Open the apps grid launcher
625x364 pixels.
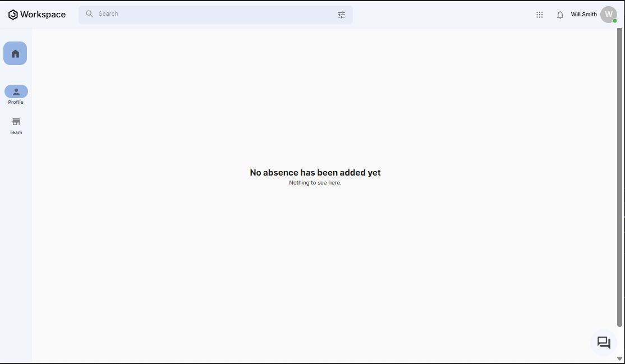tap(540, 15)
